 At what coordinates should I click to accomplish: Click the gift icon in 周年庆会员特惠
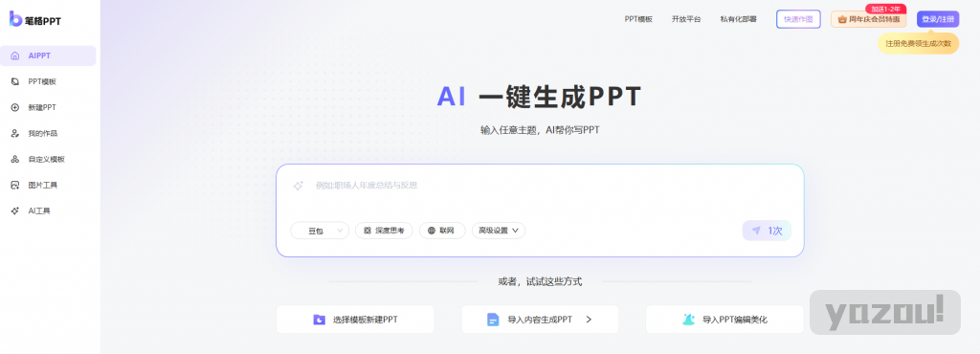[842, 19]
